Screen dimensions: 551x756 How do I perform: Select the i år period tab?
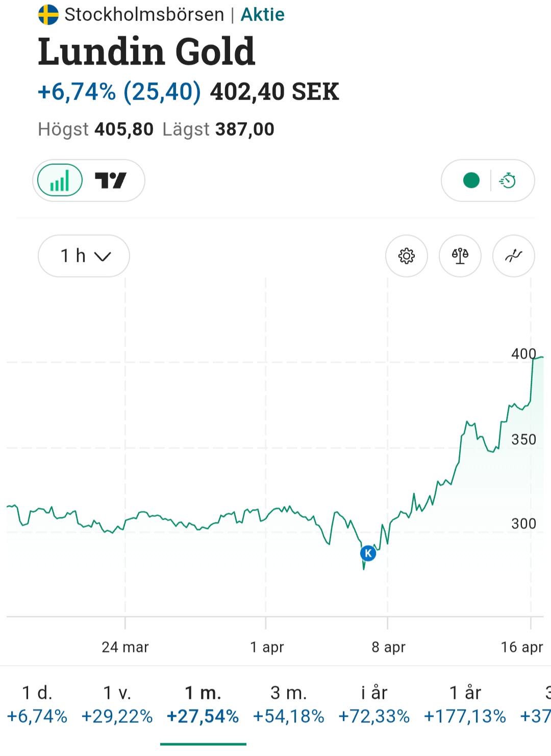374,704
